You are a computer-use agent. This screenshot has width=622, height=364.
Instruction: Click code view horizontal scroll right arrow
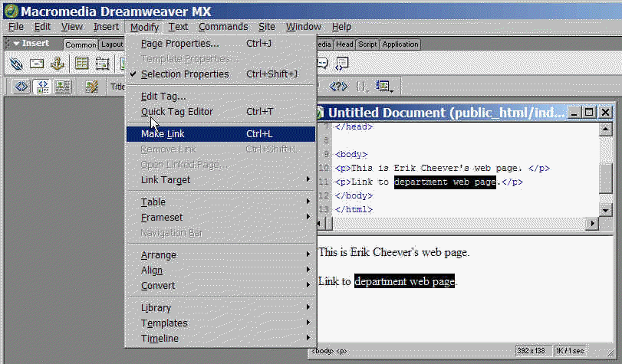592,224
